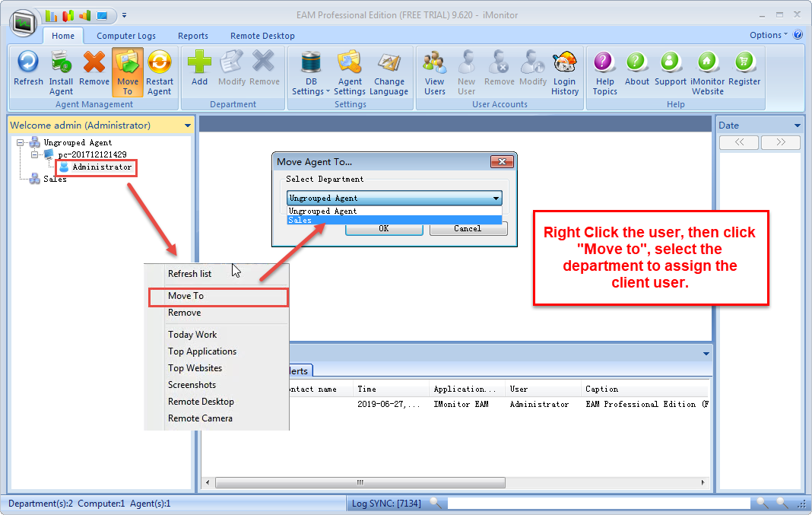This screenshot has height=515, width=812.
Task: Click the New User icon
Action: [x=466, y=62]
